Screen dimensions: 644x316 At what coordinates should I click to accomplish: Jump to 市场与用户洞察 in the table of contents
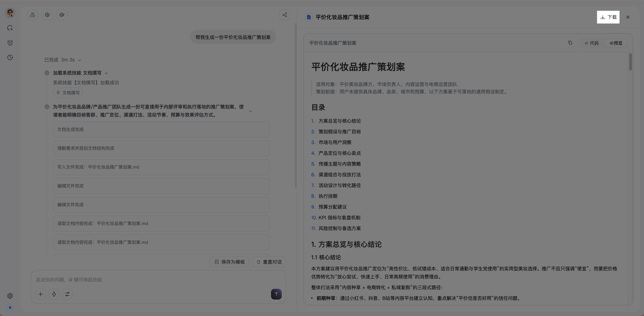335,142
